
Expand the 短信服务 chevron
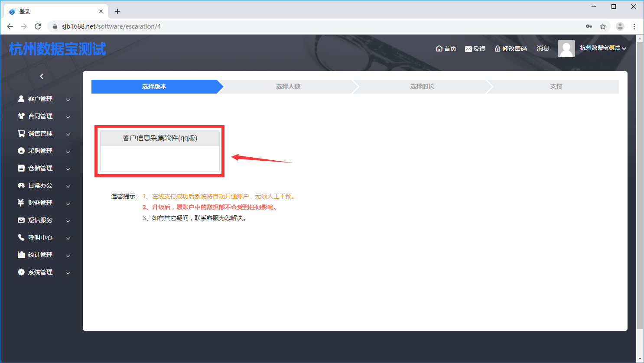pos(68,221)
